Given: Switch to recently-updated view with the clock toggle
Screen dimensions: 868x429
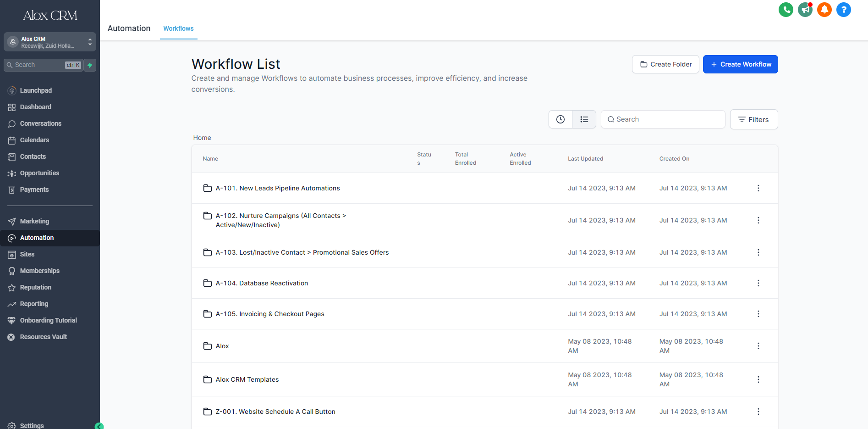Looking at the screenshot, I should [x=560, y=119].
